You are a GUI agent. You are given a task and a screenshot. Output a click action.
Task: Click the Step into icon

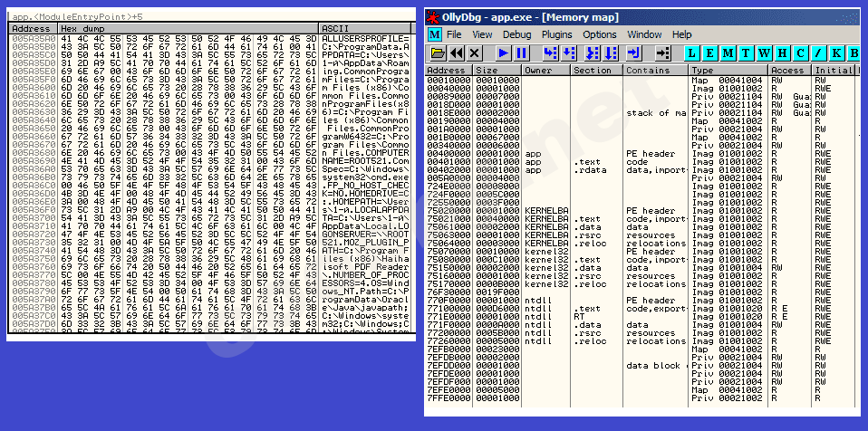pyautogui.click(x=551, y=53)
